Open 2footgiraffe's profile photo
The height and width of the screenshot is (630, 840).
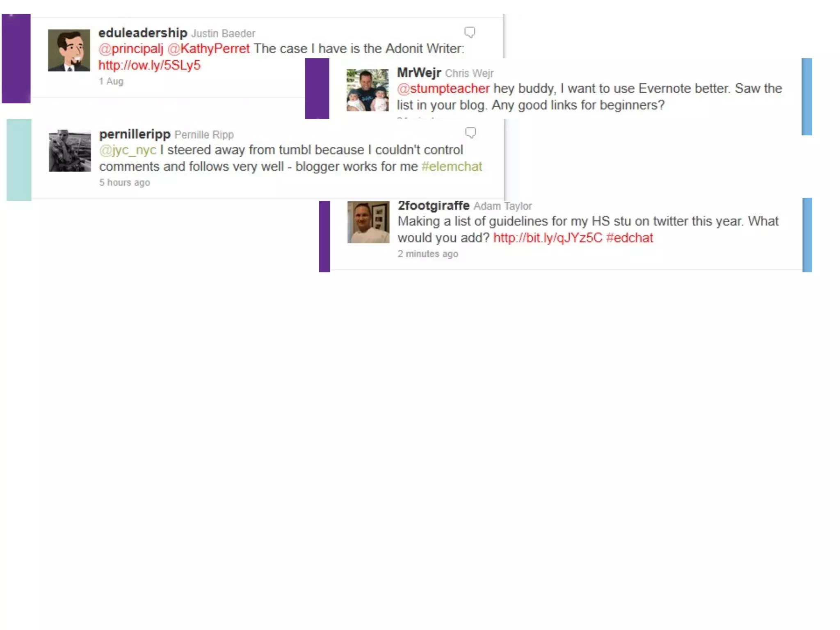click(x=368, y=222)
